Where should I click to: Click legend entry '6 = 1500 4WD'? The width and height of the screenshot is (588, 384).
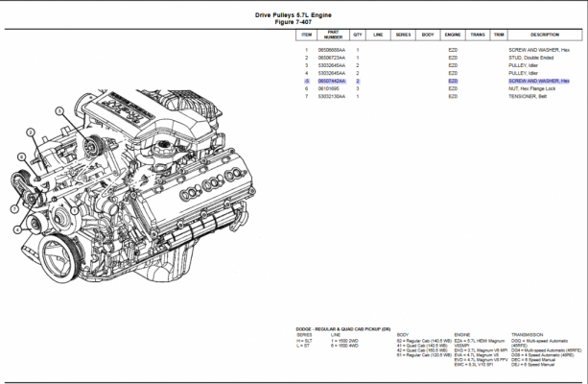344,346
